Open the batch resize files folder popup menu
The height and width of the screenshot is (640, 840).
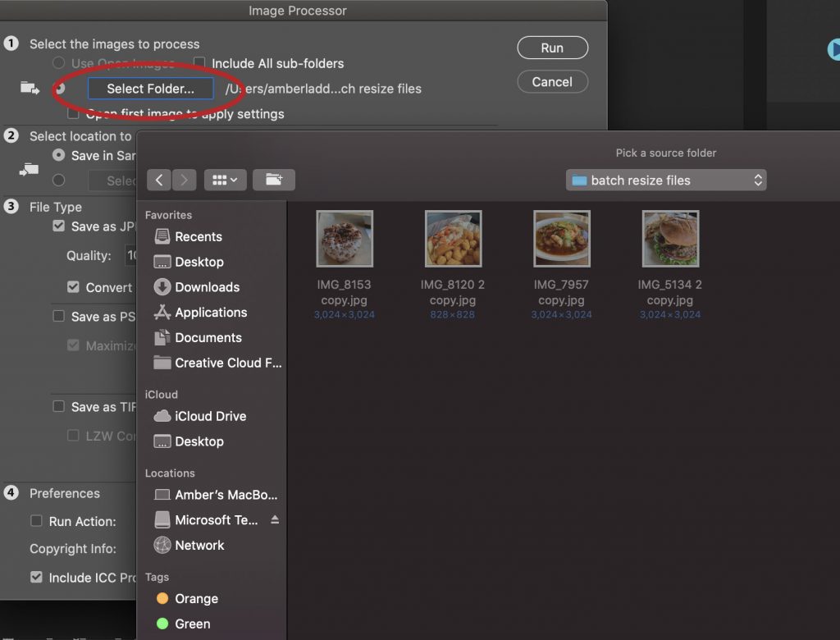pyautogui.click(x=666, y=180)
